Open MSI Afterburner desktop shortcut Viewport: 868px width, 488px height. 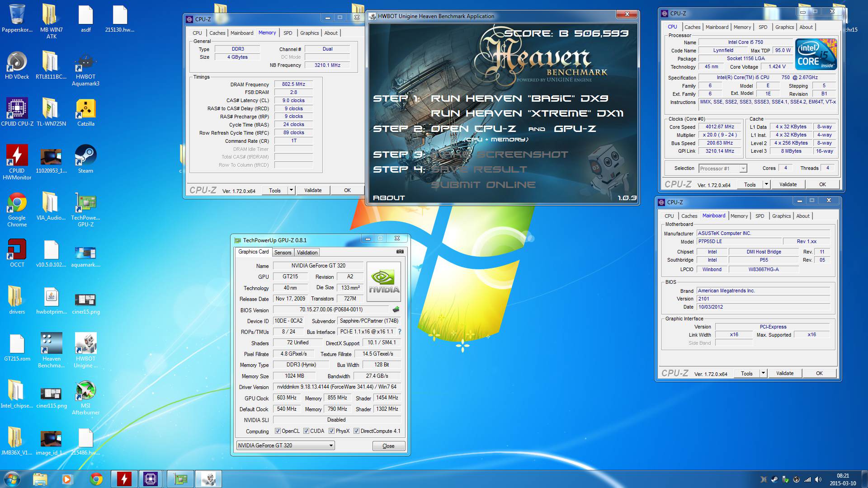click(x=85, y=398)
